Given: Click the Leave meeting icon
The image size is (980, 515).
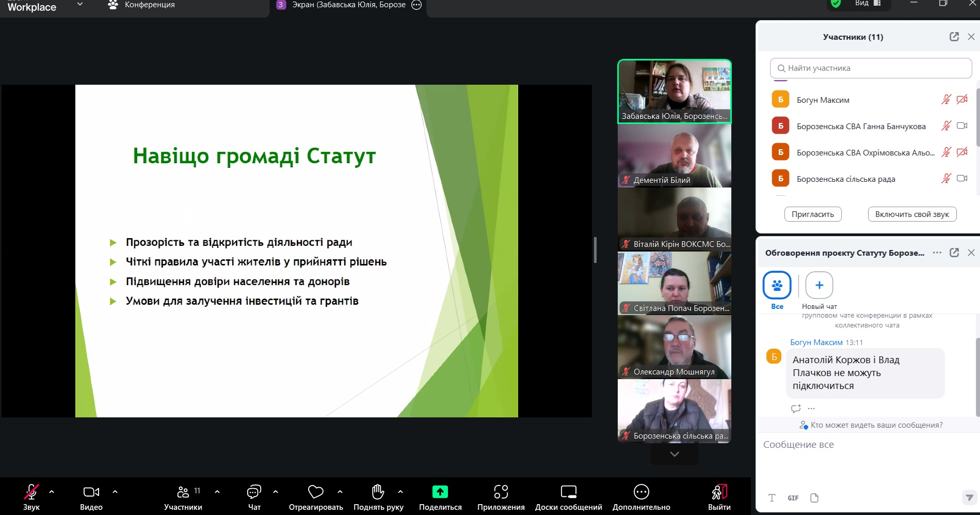Looking at the screenshot, I should tap(719, 492).
